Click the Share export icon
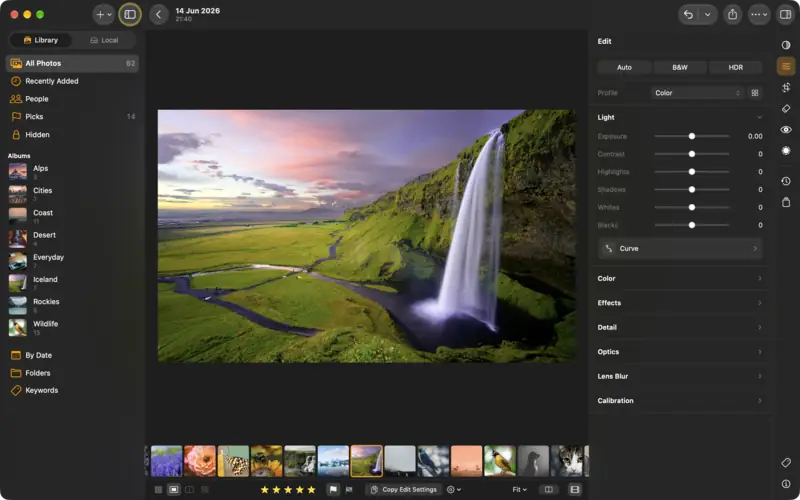 733,15
